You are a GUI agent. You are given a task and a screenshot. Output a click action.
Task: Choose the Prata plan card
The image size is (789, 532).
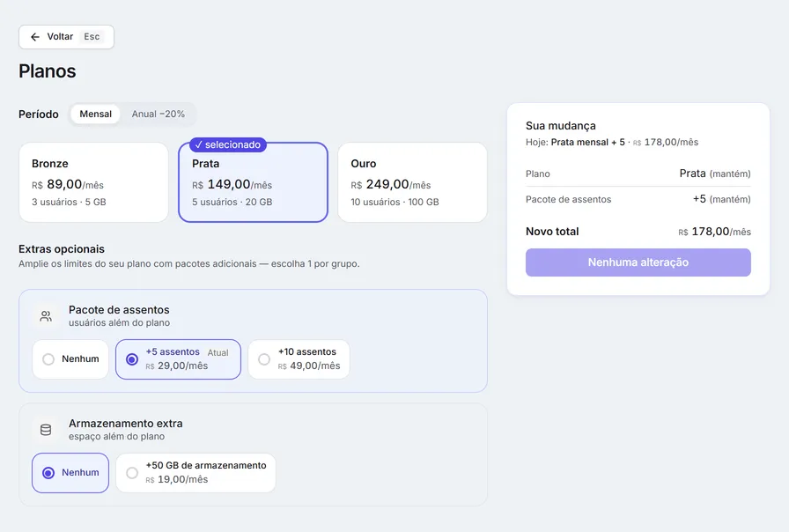tap(253, 182)
